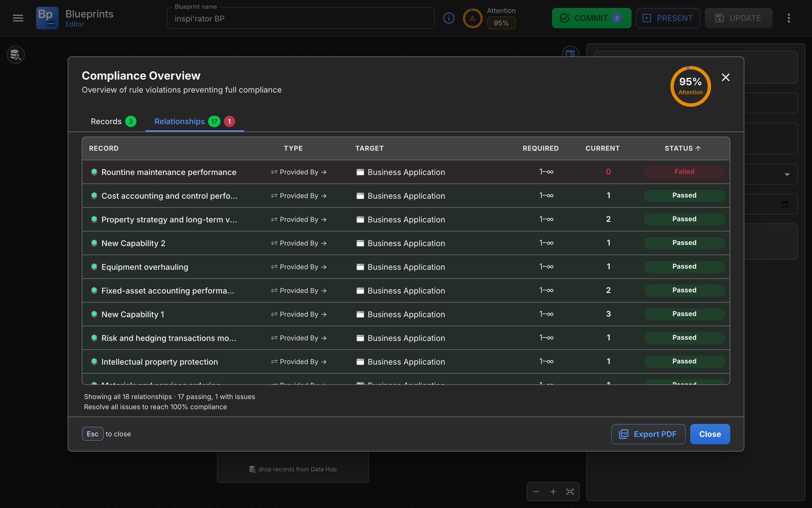Click the red 1 failing badge
Image resolution: width=812 pixels, height=508 pixels.
click(230, 121)
